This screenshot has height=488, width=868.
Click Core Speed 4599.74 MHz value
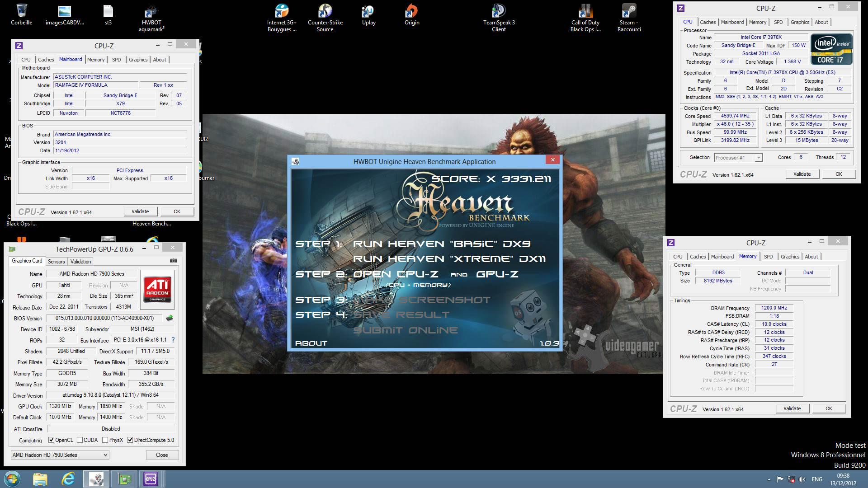tap(736, 116)
